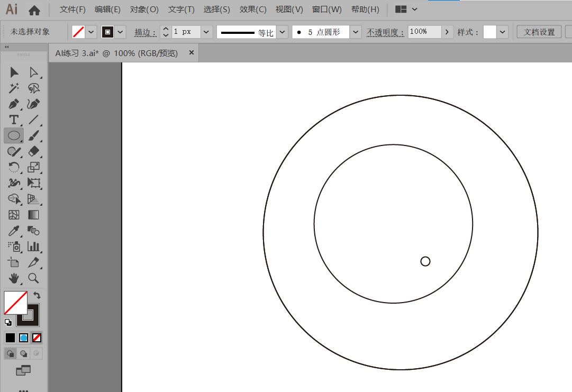Open graphic style dropdown
The image size is (572, 392).
click(502, 32)
